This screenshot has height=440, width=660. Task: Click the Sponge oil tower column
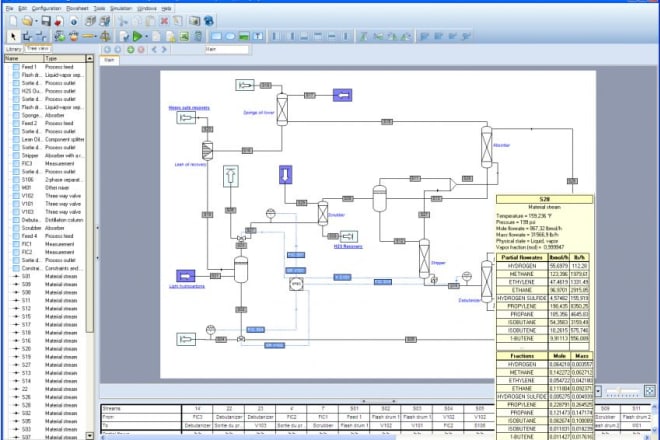(282, 109)
